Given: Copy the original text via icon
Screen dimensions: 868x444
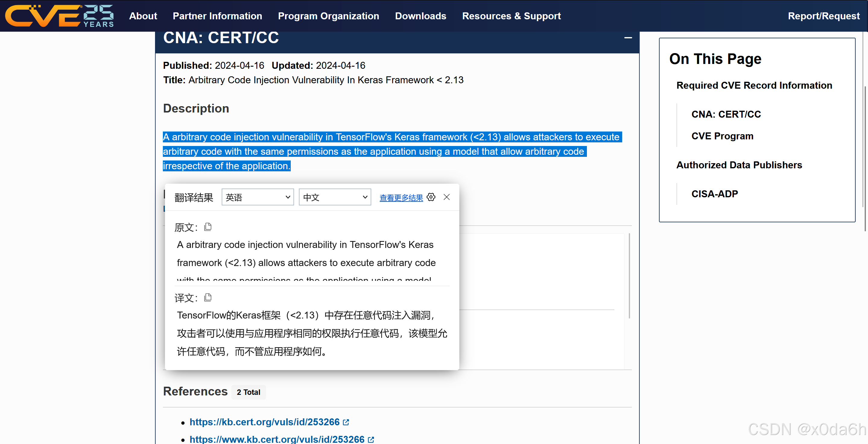Looking at the screenshot, I should [x=208, y=227].
